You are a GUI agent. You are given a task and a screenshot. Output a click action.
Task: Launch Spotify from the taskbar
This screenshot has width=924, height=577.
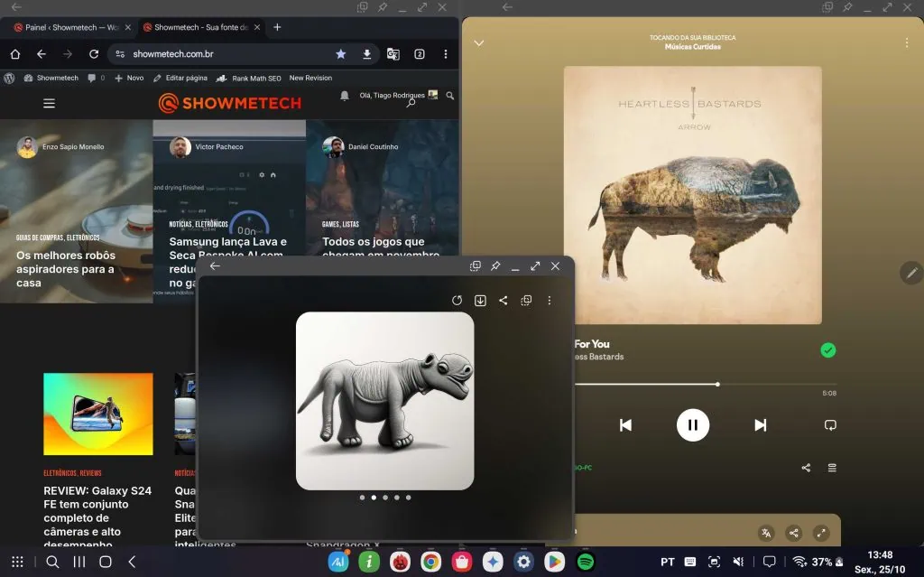point(585,562)
